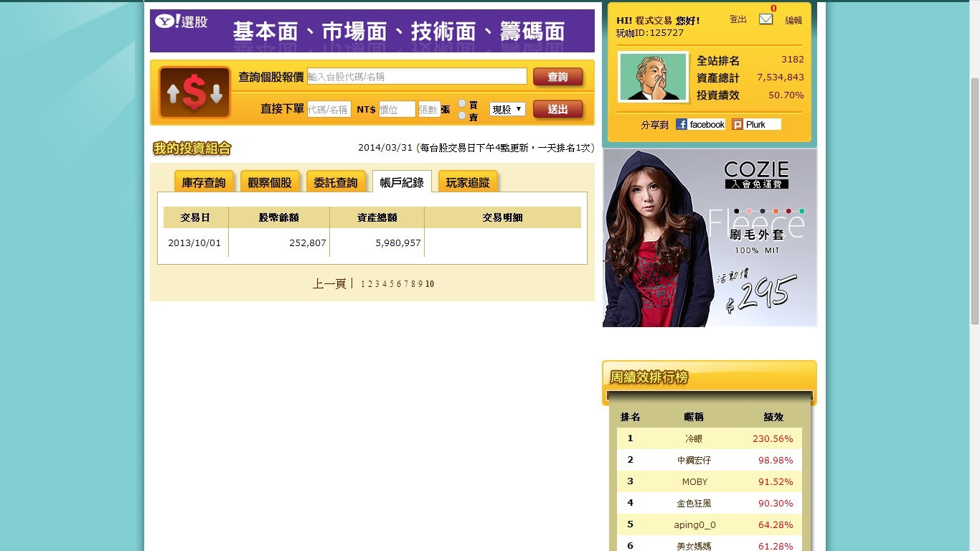Select the 賣 (sell) radio button
The width and height of the screenshot is (980, 551).
(462, 116)
